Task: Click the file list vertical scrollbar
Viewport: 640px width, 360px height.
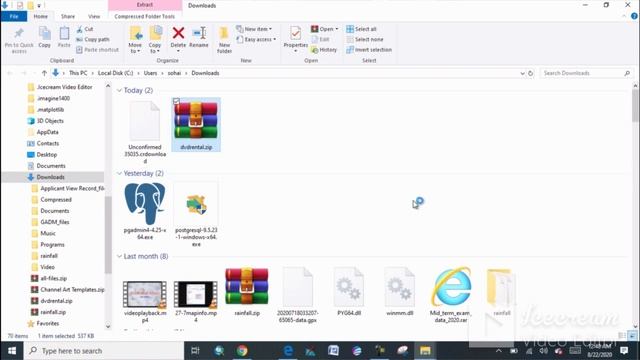Action: [636, 105]
